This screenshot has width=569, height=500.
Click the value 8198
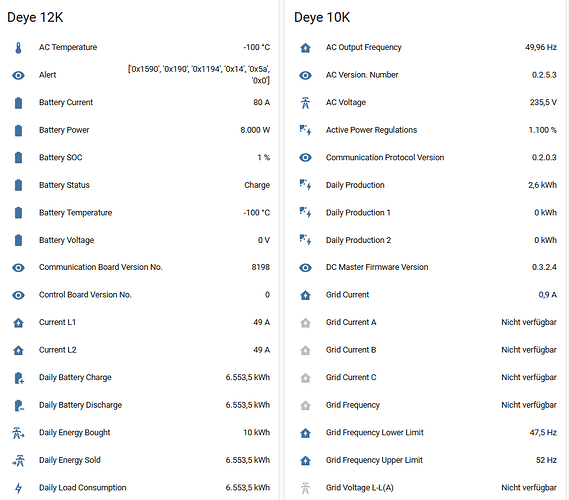point(261,267)
